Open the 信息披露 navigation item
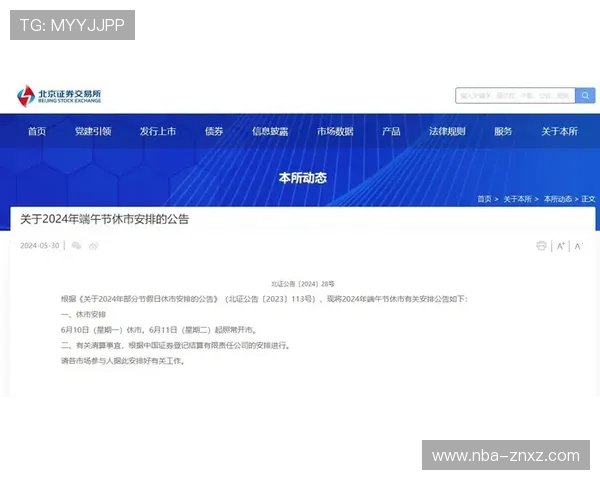The width and height of the screenshot is (600, 480). point(270,131)
